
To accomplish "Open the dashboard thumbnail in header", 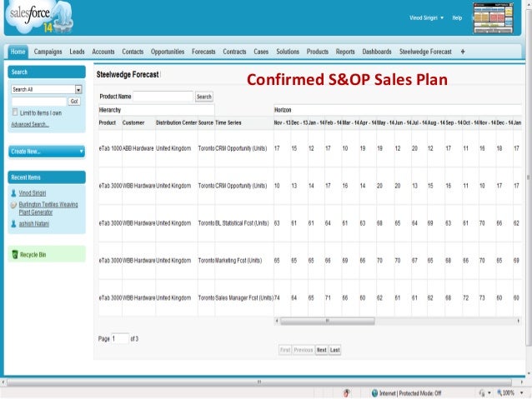I will coord(493,18).
